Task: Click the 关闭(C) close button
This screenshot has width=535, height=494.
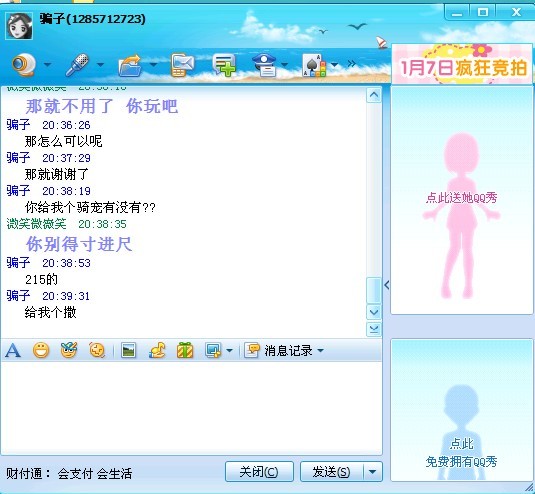Action: [259, 472]
